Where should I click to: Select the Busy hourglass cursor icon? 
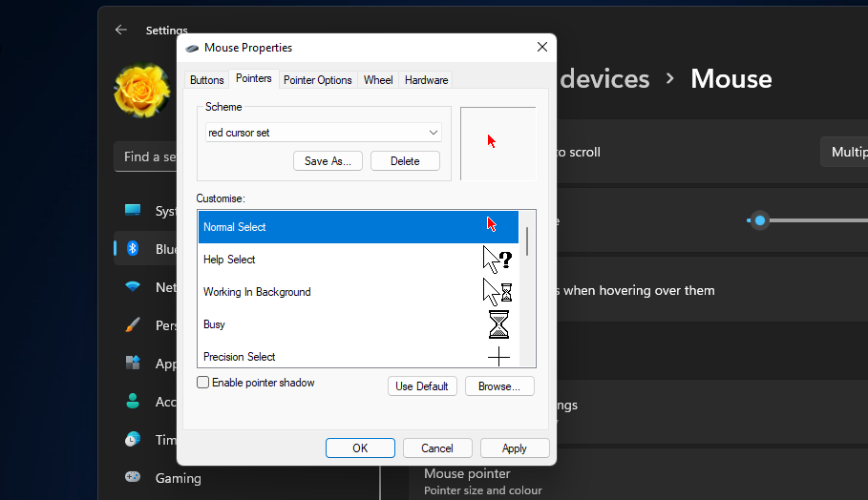click(x=498, y=324)
